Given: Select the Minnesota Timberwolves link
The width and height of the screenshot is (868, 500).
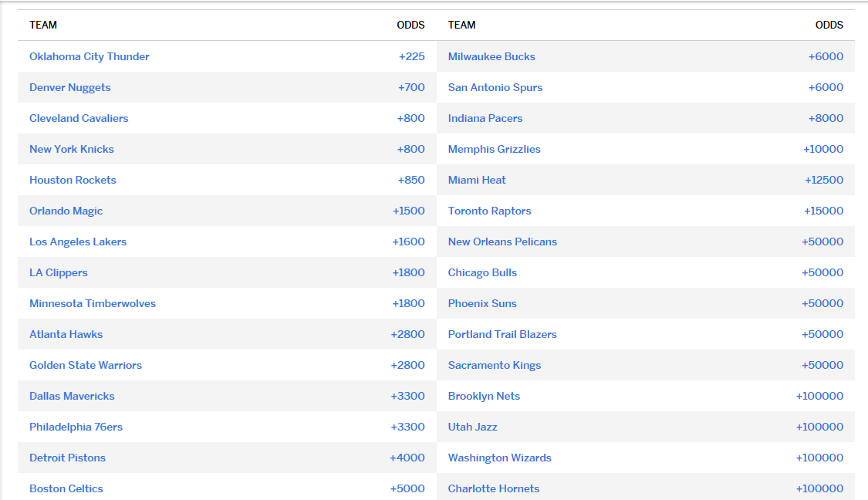Looking at the screenshot, I should pyautogui.click(x=93, y=303).
